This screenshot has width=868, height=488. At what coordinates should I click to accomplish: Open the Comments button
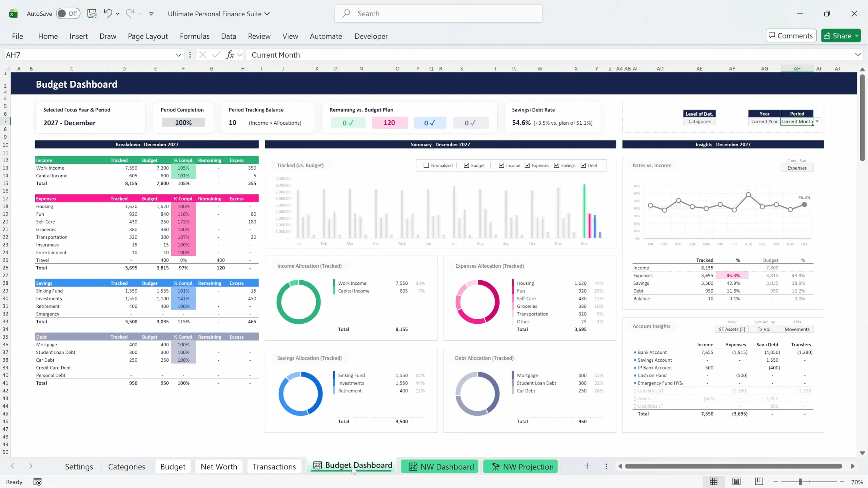(791, 36)
